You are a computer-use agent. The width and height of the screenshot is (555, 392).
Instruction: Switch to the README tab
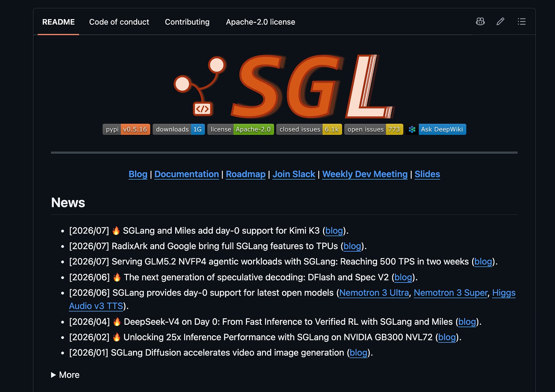click(58, 22)
